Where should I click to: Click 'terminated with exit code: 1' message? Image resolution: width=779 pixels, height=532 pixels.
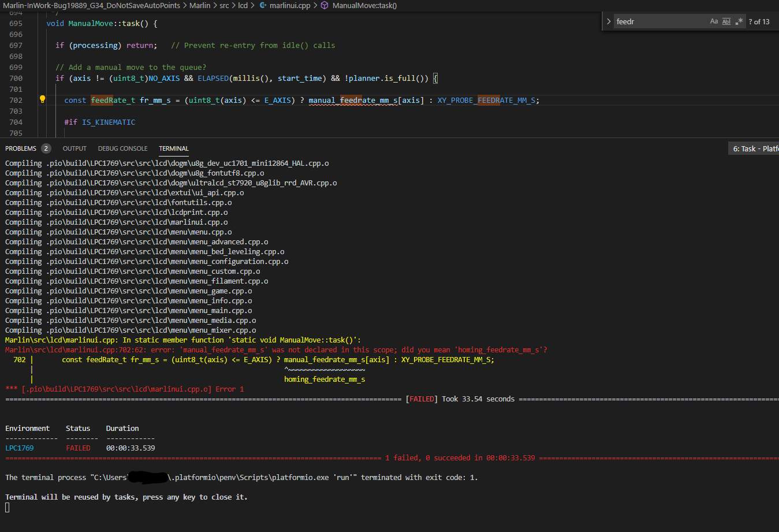point(419,477)
